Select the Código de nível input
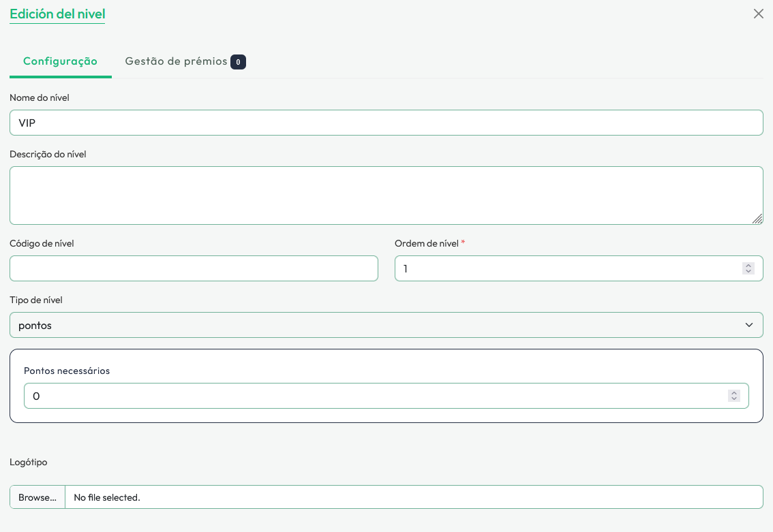Screen dimensions: 773x532 click(x=194, y=268)
